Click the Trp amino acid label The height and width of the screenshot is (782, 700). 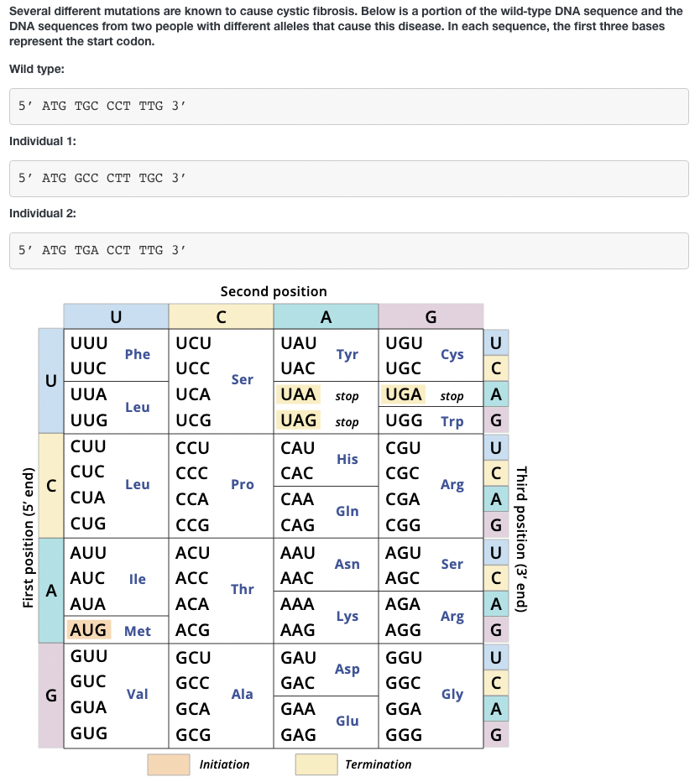point(452,420)
